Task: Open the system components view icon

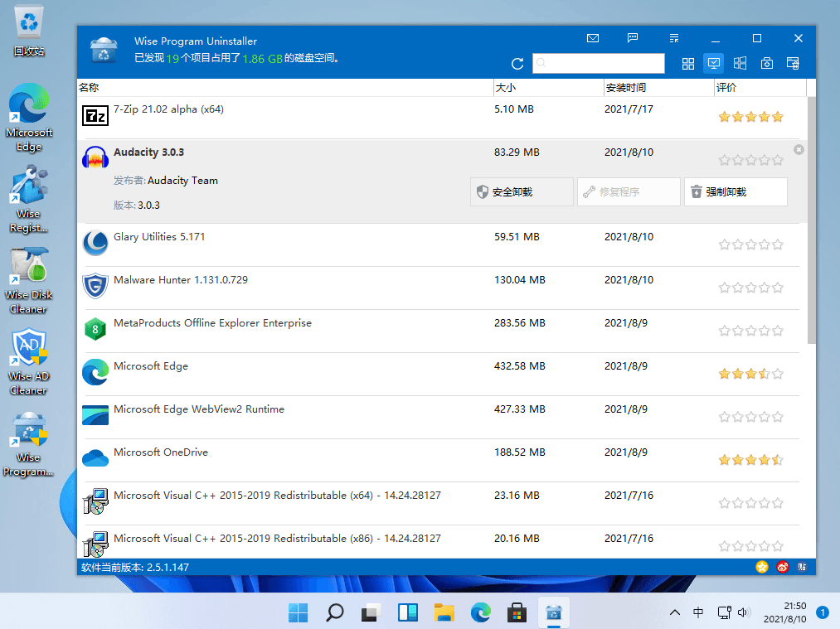Action: point(766,63)
